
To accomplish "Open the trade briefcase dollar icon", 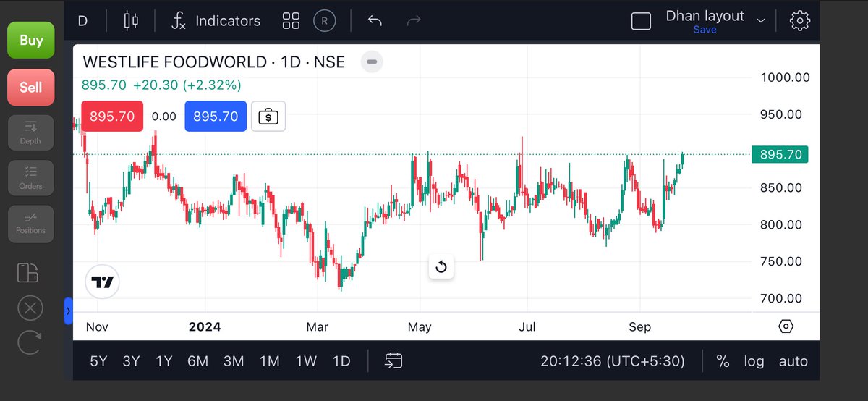I will click(x=268, y=117).
